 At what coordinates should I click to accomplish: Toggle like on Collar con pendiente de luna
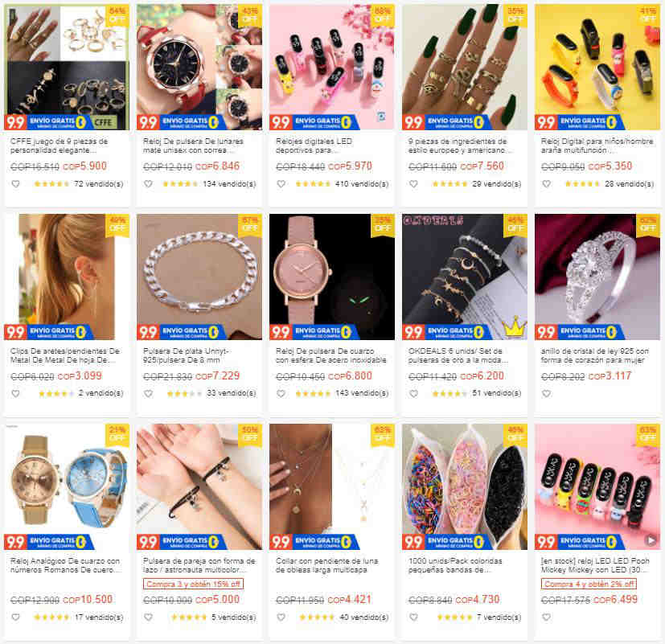[x=281, y=617]
